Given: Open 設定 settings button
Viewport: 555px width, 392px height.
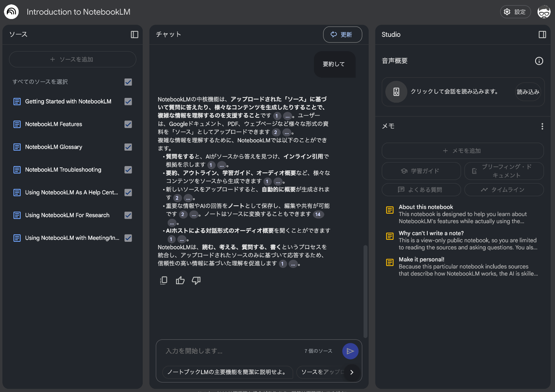Looking at the screenshot, I should pyautogui.click(x=515, y=12).
